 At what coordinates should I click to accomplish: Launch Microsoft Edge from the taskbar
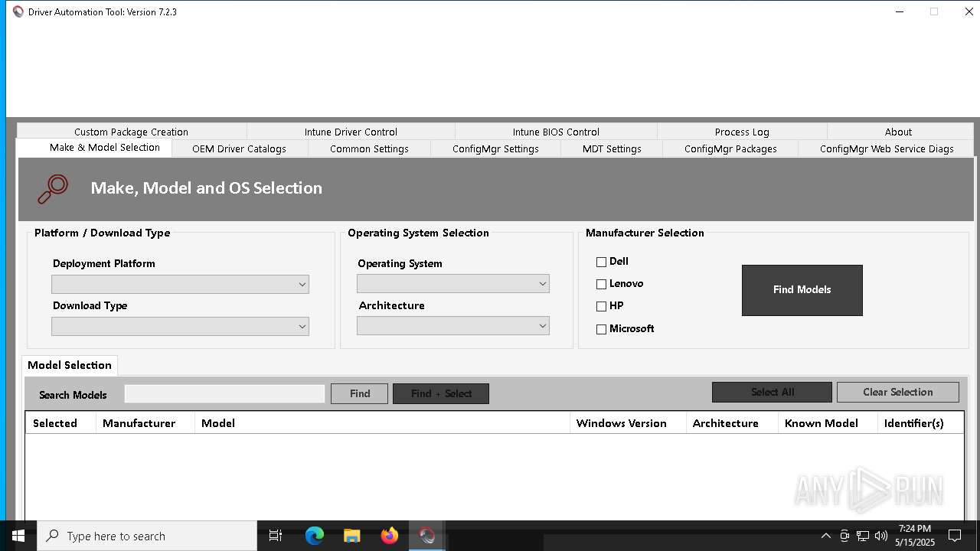[315, 536]
